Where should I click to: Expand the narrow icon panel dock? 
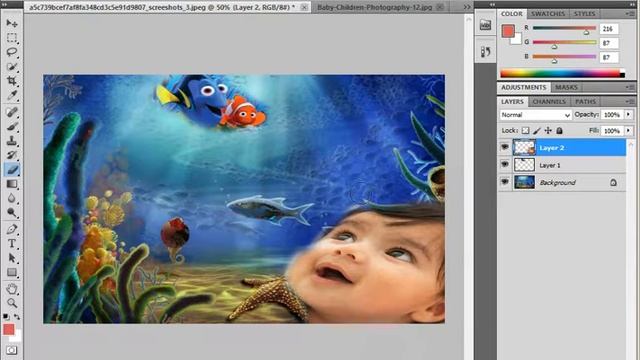pyautogui.click(x=492, y=4)
